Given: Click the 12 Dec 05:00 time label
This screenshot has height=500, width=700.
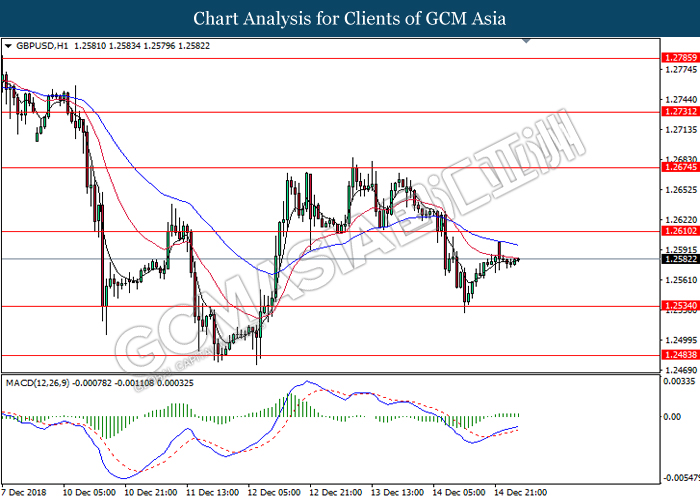Looking at the screenshot, I should coord(274,492).
